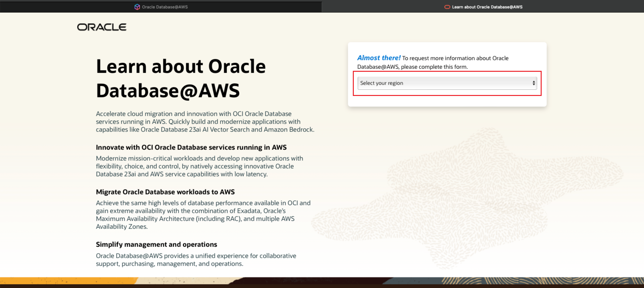Click the red Oracle ring icon in the right tab
This screenshot has height=288, width=644.
[x=447, y=7]
